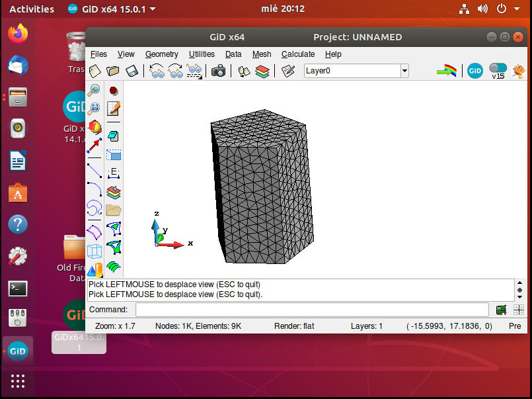The height and width of the screenshot is (399, 532).
Task: Expand the Layer0 dropdown
Action: click(x=404, y=71)
